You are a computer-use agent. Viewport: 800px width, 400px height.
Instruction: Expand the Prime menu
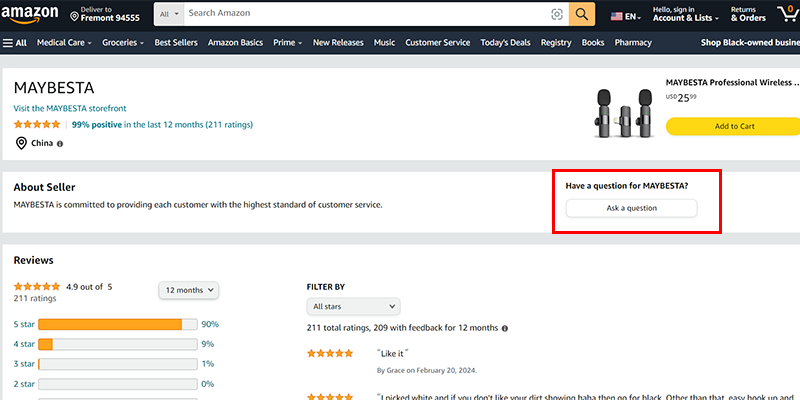(x=288, y=43)
